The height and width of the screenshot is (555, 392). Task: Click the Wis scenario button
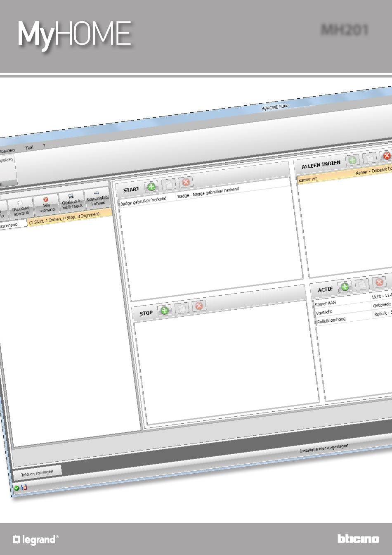(x=46, y=204)
